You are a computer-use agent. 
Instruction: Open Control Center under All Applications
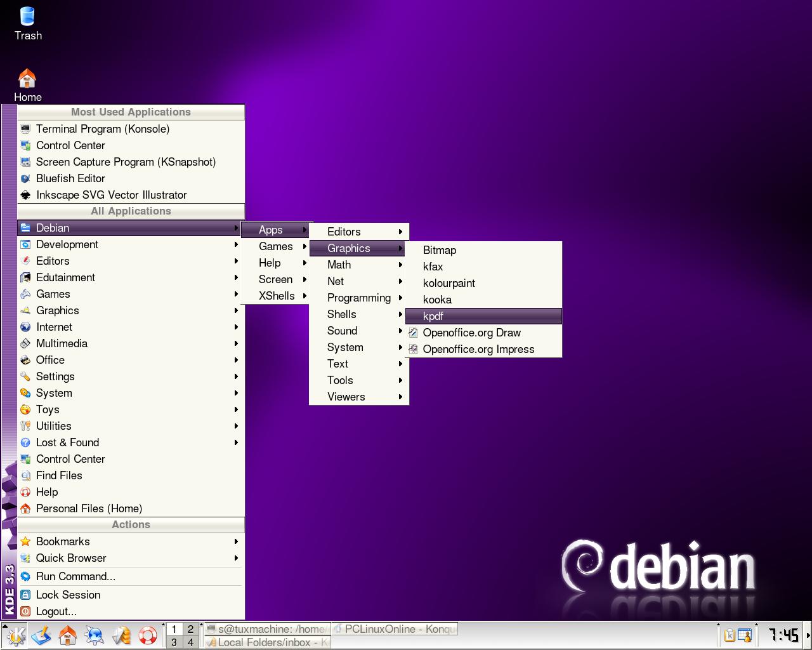click(x=131, y=459)
